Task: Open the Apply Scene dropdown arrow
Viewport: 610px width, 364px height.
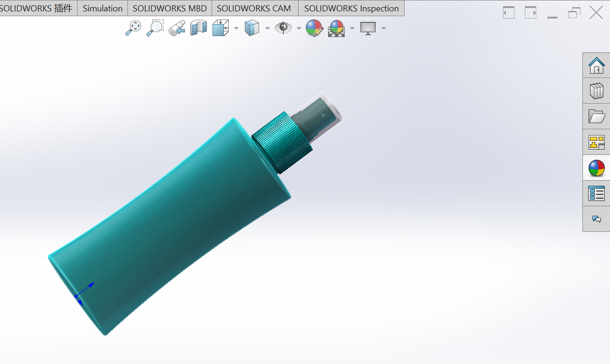Action: pos(352,29)
